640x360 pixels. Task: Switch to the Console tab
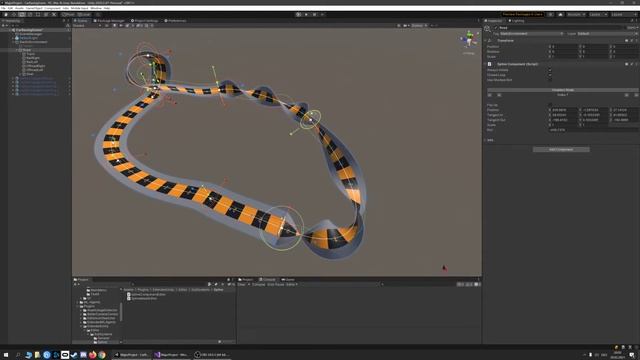pos(267,280)
